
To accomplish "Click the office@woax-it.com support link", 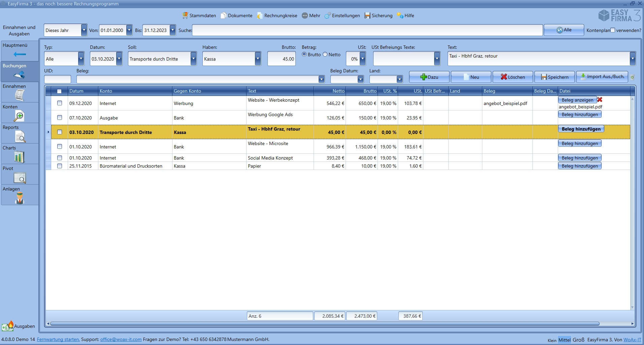I will 121,339.
